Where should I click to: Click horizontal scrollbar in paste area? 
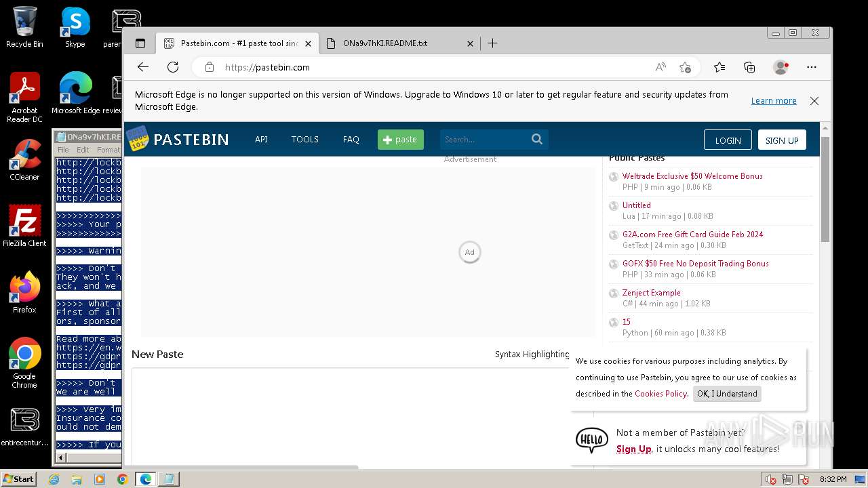(244, 467)
